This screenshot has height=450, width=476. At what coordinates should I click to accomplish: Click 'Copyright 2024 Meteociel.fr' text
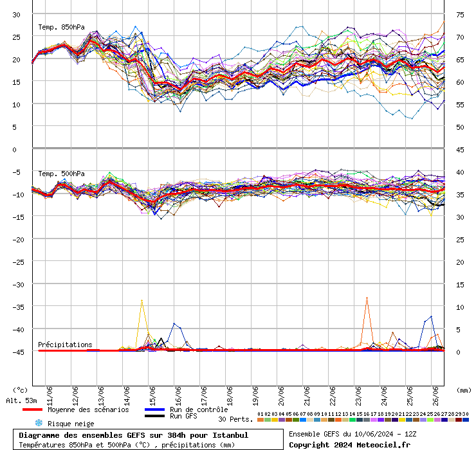349,445
